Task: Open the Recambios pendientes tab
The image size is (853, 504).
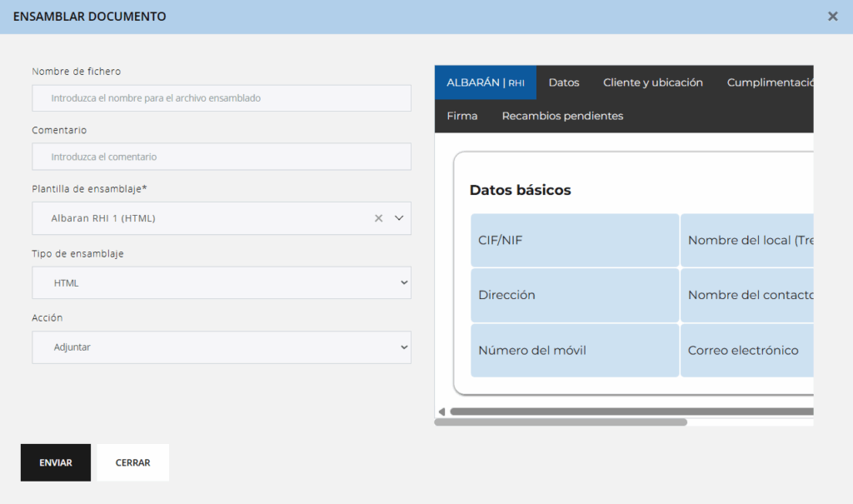Action: point(562,116)
